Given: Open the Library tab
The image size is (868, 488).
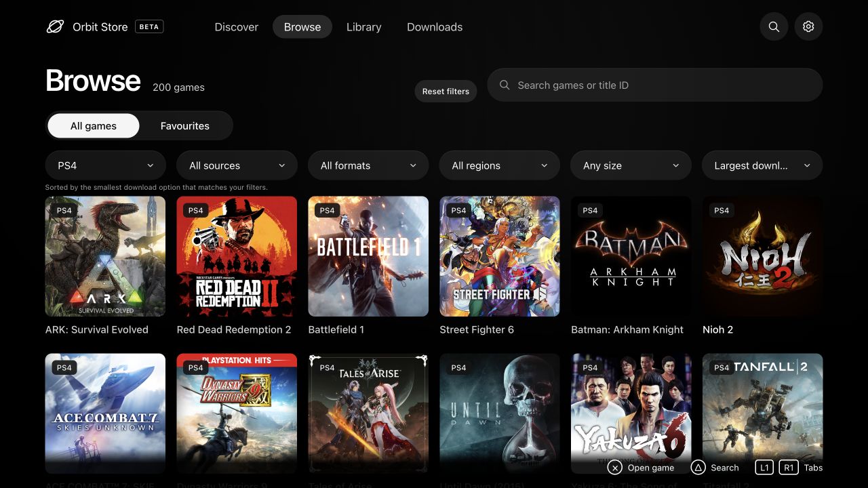Looking at the screenshot, I should 364,27.
